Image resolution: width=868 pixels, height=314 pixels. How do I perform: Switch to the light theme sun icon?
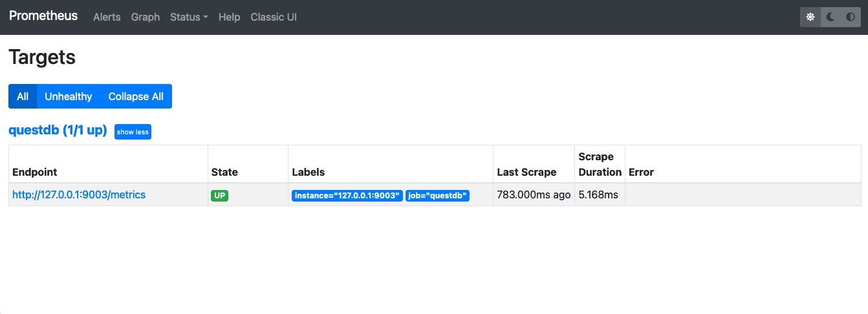coord(810,17)
